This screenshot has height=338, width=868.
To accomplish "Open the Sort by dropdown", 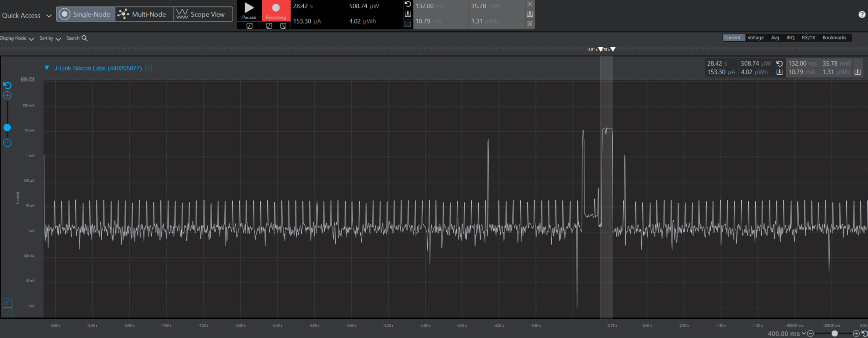I will (50, 38).
